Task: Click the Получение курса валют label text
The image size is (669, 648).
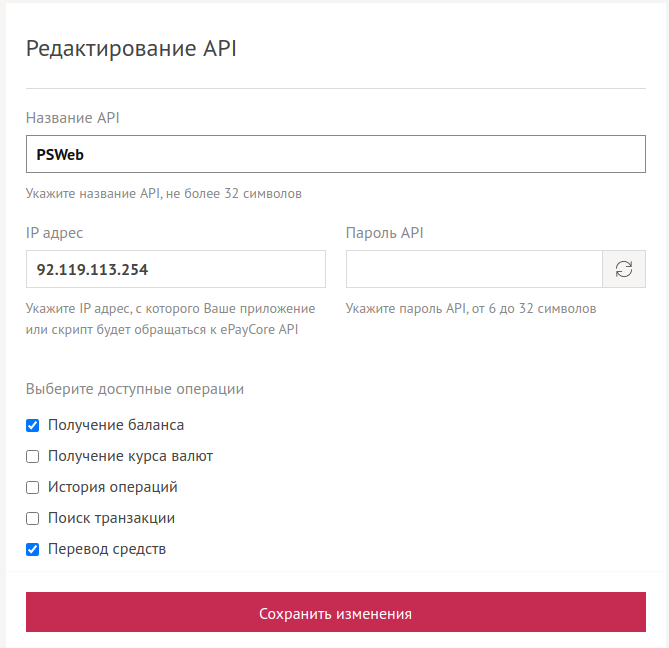Action: (x=130, y=456)
